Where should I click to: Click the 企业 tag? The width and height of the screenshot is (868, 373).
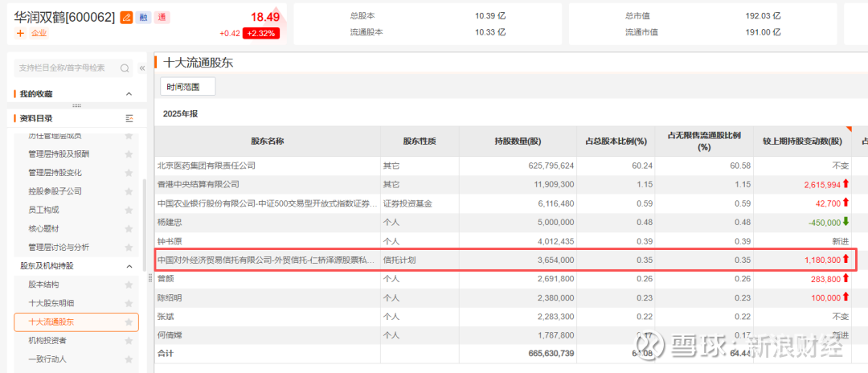click(x=39, y=33)
